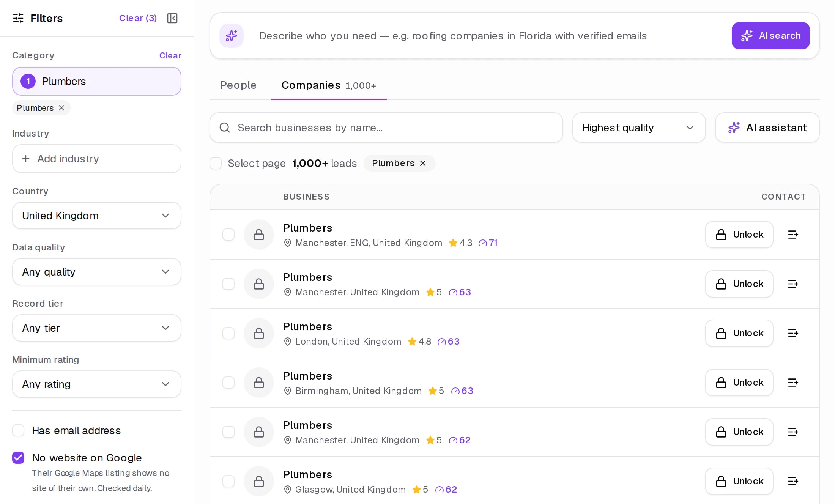835x504 pixels.
Task: Click location pin in Birmingham row
Action: (x=288, y=391)
